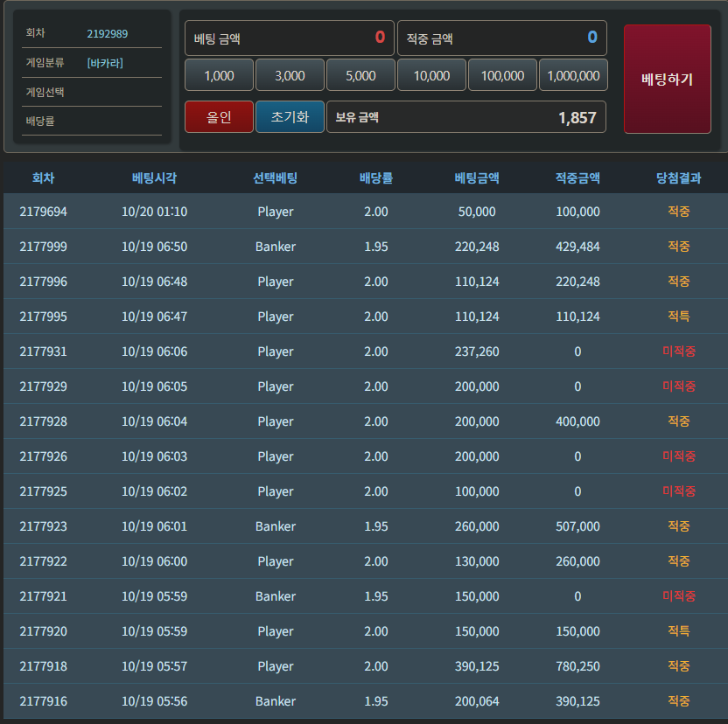The width and height of the screenshot is (728, 724).
Task: Click 미적중 result for round 2177929
Action: click(678, 386)
